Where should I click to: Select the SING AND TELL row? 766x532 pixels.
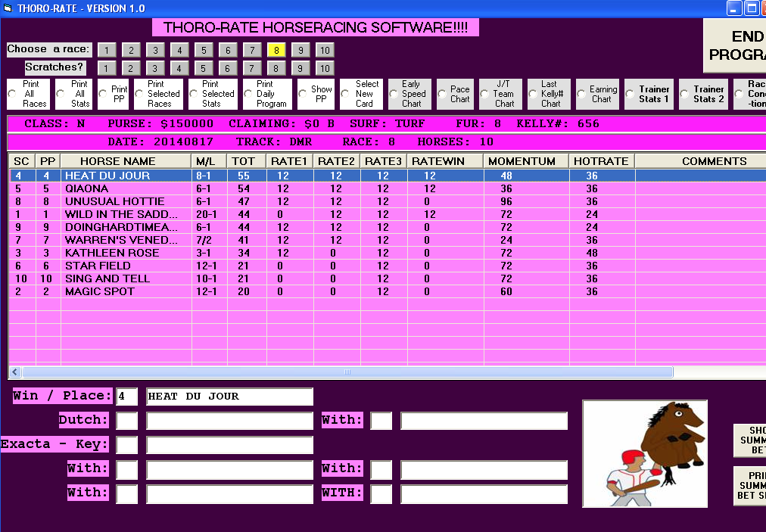[x=388, y=278]
